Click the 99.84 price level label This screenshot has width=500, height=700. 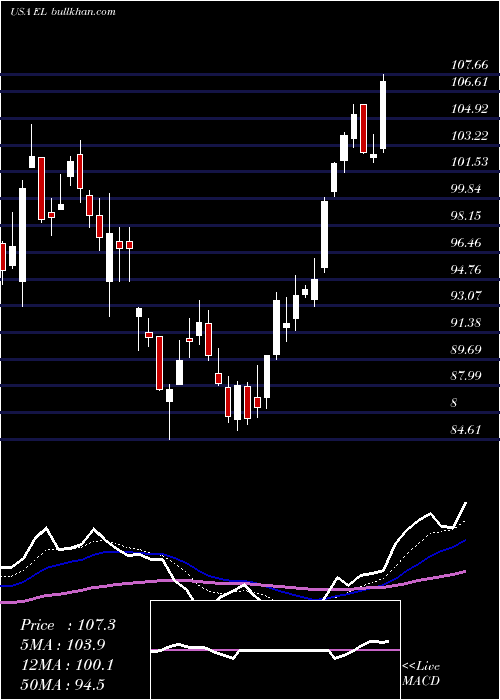click(x=466, y=189)
